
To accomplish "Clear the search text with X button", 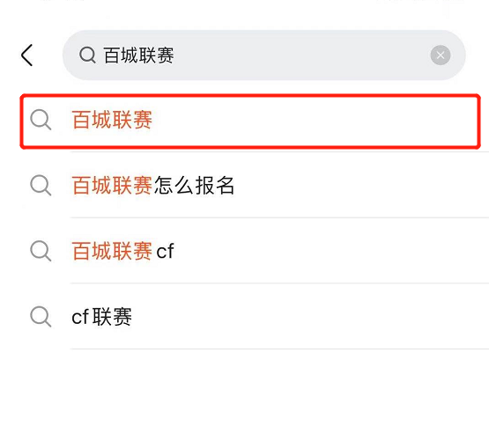I will click(441, 55).
